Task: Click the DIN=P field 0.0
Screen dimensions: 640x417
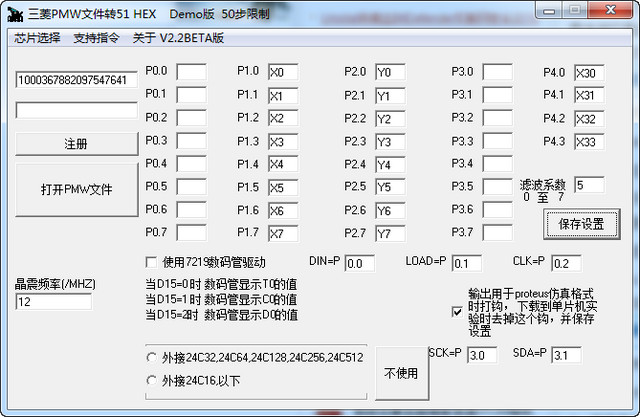Action: click(x=360, y=264)
